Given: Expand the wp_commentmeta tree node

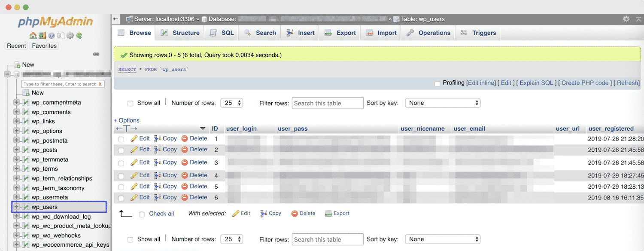Looking at the screenshot, I should pos(16,103).
